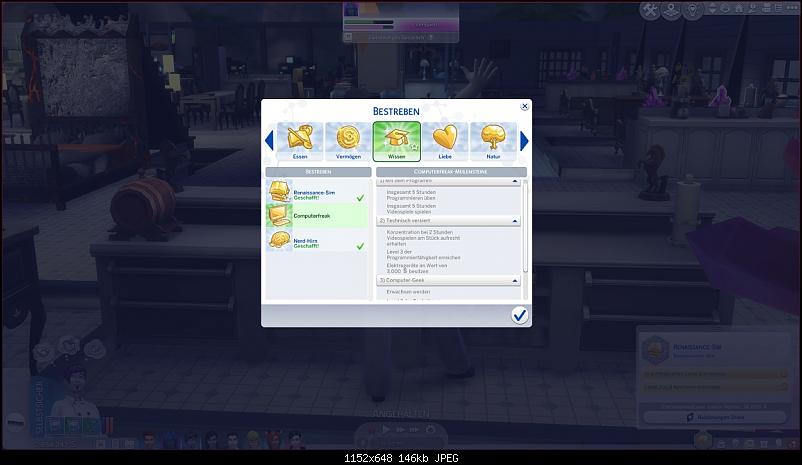Image resolution: width=802 pixels, height=465 pixels.
Task: Open the manage worlds map icon
Action: (671, 10)
